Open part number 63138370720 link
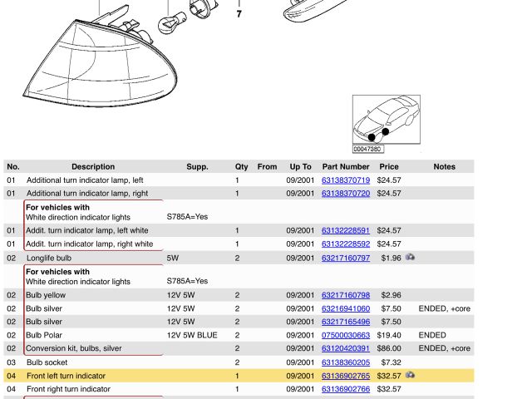 click(345, 193)
